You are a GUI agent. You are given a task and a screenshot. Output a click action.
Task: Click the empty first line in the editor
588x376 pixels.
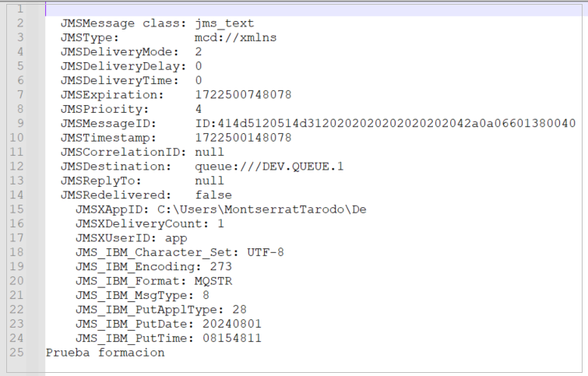coord(312,9)
